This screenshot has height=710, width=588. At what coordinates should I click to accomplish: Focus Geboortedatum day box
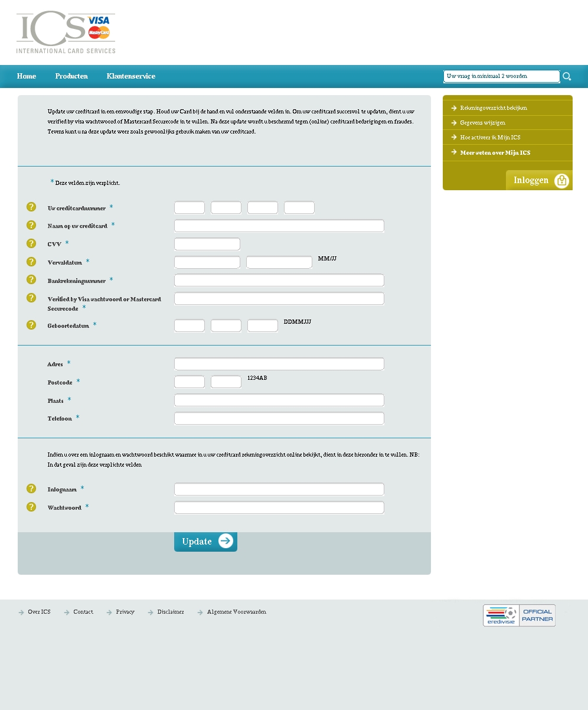point(190,325)
